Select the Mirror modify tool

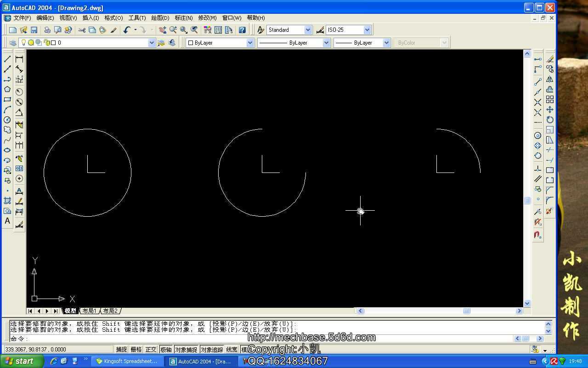click(x=550, y=79)
